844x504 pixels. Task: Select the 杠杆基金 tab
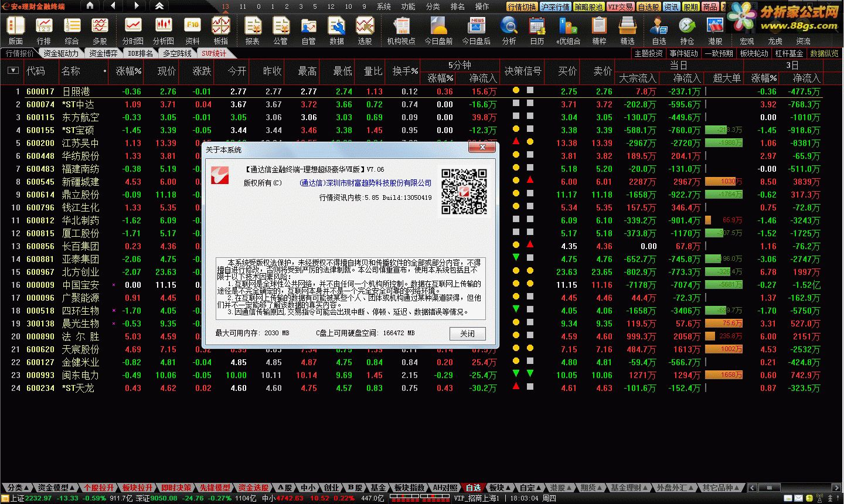coord(789,53)
